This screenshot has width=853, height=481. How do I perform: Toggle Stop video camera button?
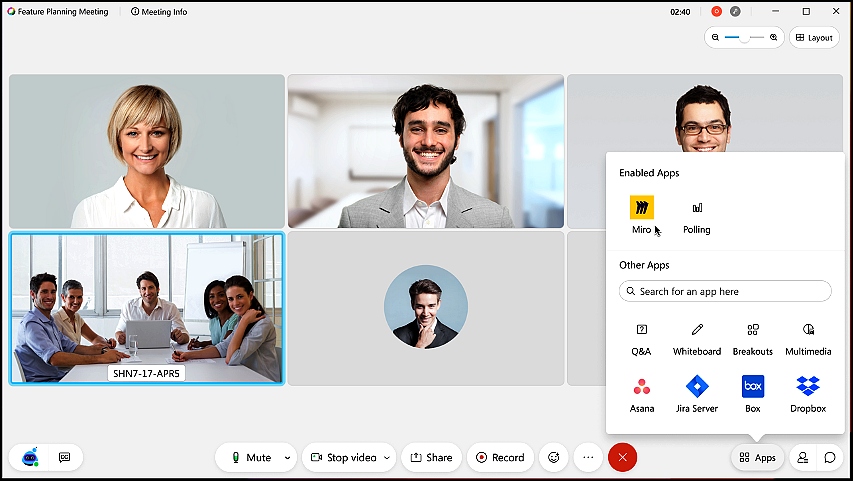(343, 458)
